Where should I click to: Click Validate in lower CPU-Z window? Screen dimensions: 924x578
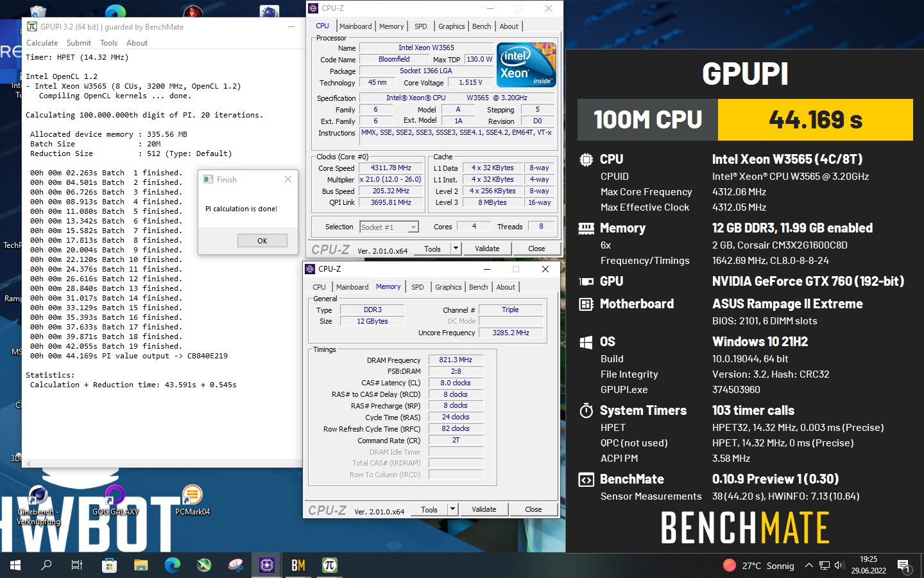click(484, 509)
